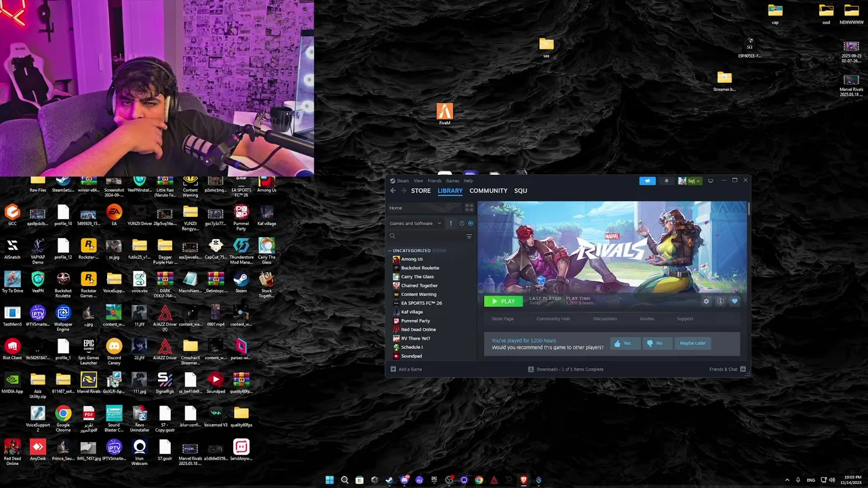The width and height of the screenshot is (868, 488).
Task: Open the Support link
Action: [x=685, y=319]
